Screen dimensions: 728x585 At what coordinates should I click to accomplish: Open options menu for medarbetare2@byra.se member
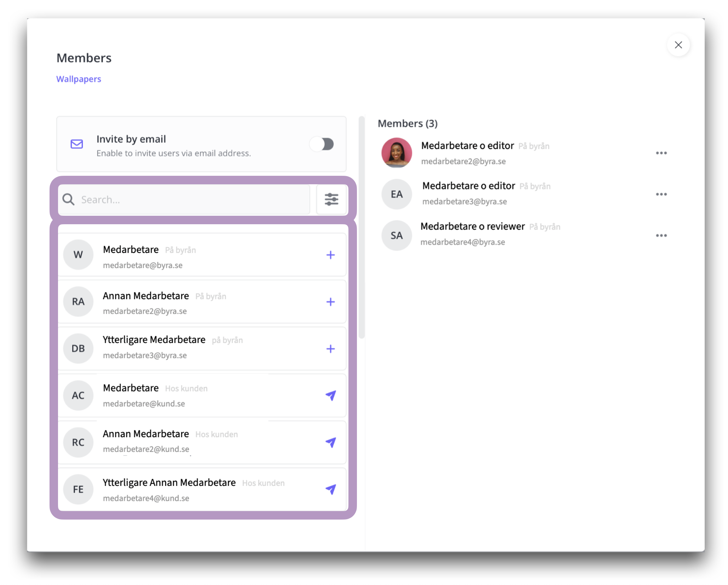coord(661,153)
